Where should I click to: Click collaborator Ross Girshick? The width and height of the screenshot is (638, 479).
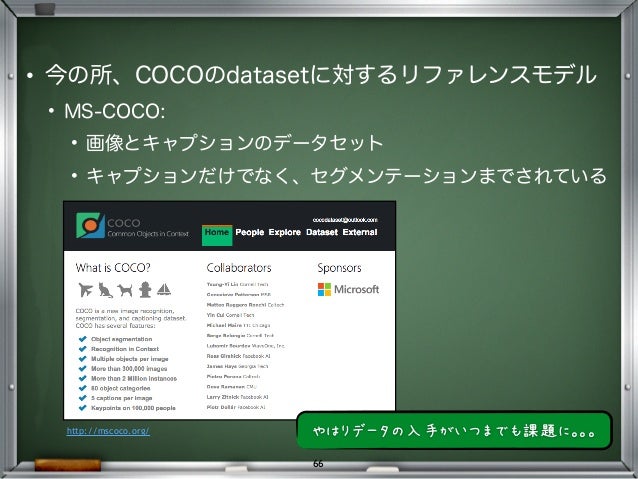pos(238,356)
